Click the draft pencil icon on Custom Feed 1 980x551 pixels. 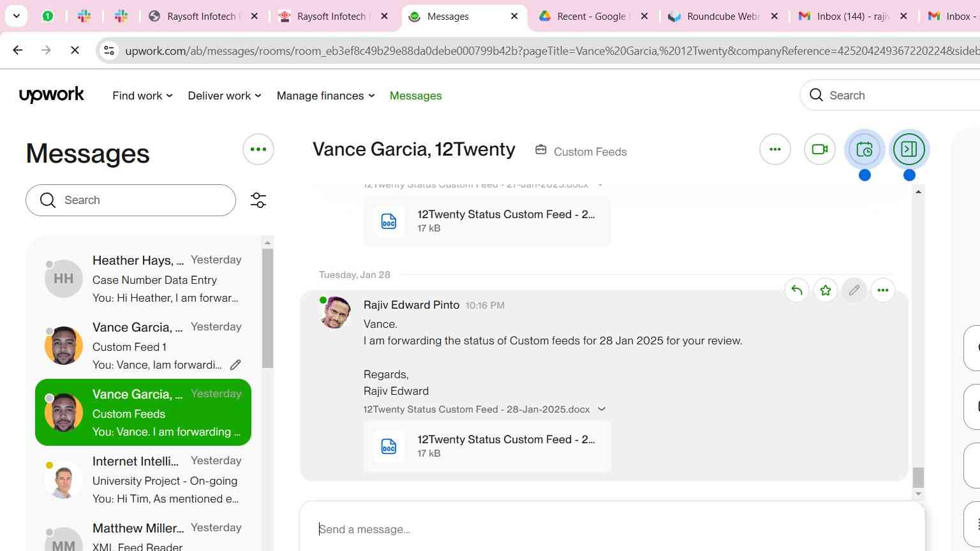click(x=235, y=365)
